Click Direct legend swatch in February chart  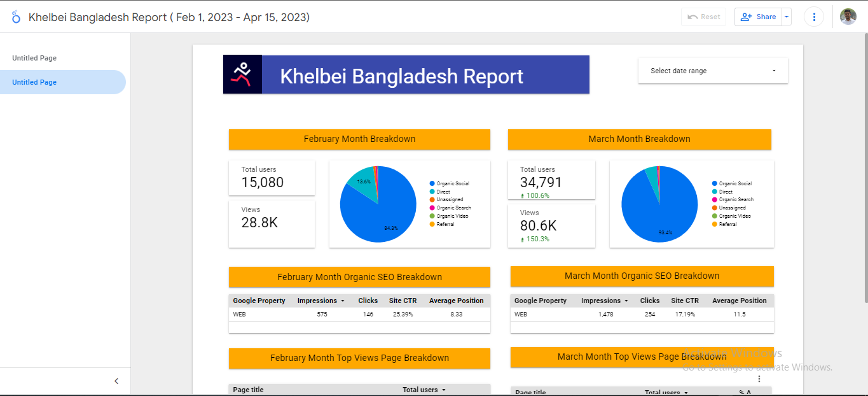click(432, 192)
